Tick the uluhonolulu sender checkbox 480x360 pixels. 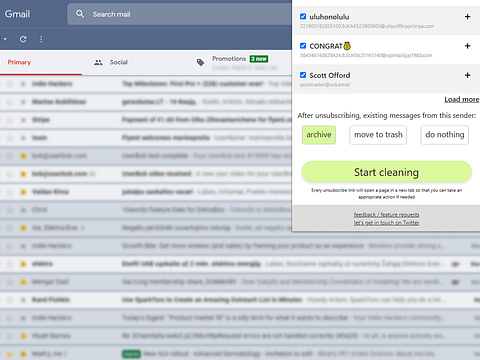(303, 16)
